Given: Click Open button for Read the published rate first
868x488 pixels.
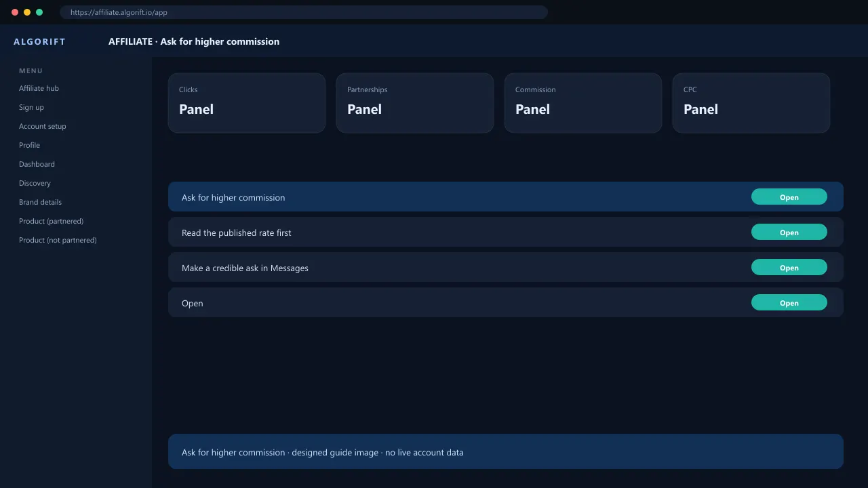Looking at the screenshot, I should click(789, 232).
